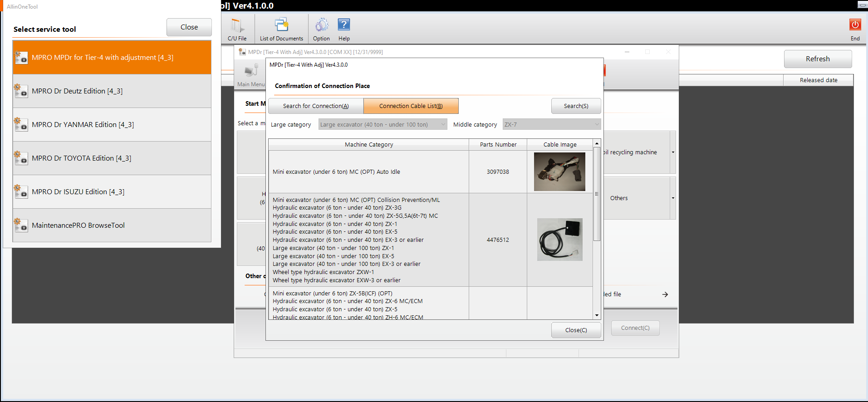This screenshot has height=402, width=868.
Task: Click the Parts Number column header
Action: tap(498, 145)
